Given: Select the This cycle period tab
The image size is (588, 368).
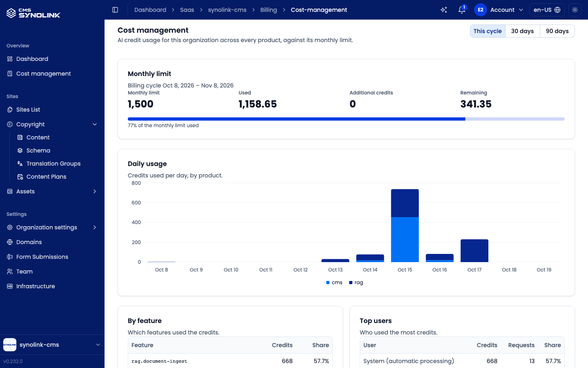Looking at the screenshot, I should pos(488,31).
